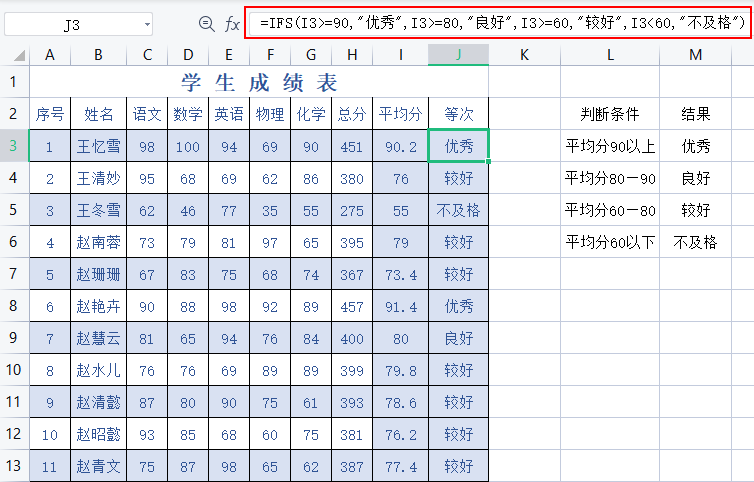The height and width of the screenshot is (482, 754).
Task: Select column H header
Action: [352, 55]
